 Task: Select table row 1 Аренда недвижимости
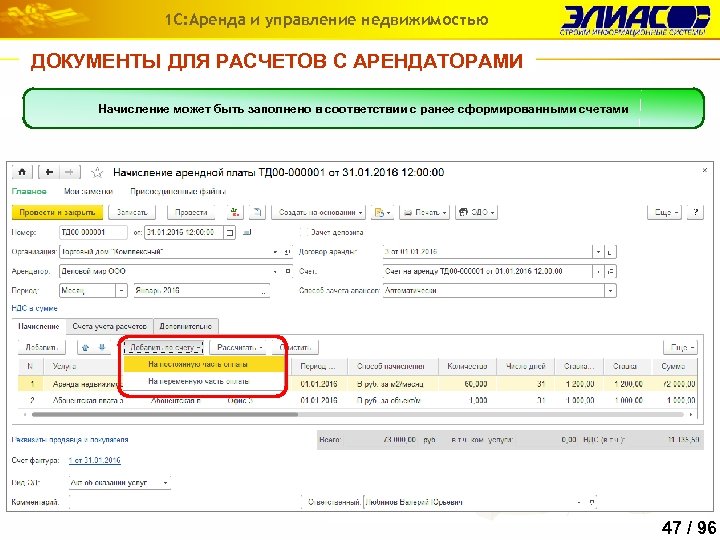click(x=357, y=384)
